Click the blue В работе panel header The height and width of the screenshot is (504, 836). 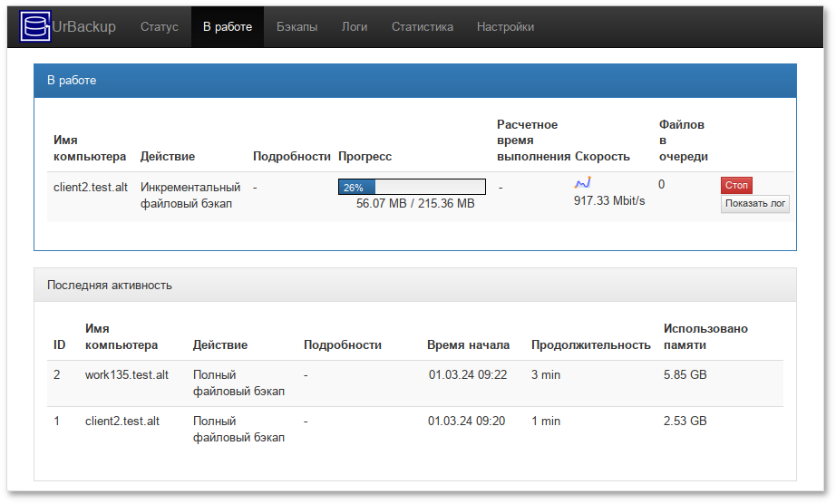pyautogui.click(x=415, y=81)
